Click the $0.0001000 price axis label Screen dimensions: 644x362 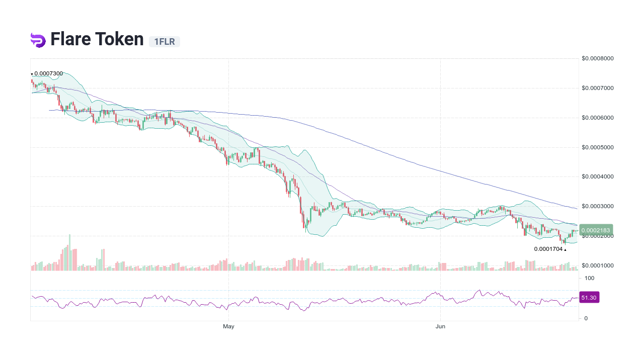(597, 265)
